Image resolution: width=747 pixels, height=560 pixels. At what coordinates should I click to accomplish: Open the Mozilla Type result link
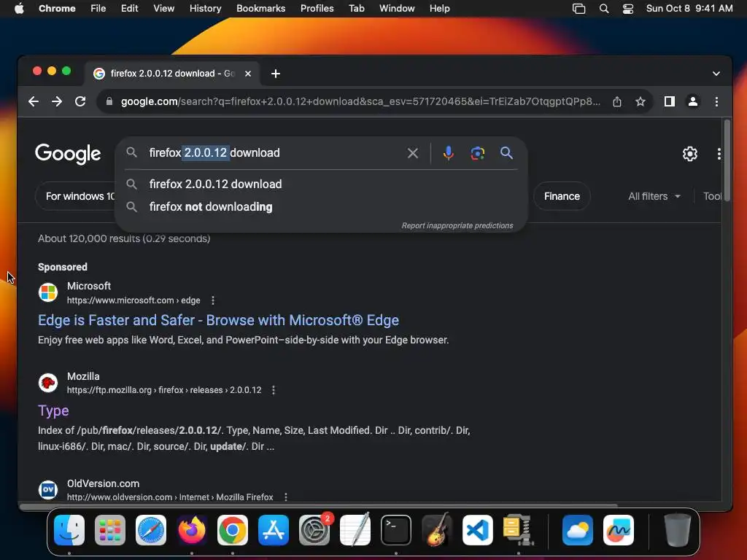point(53,411)
